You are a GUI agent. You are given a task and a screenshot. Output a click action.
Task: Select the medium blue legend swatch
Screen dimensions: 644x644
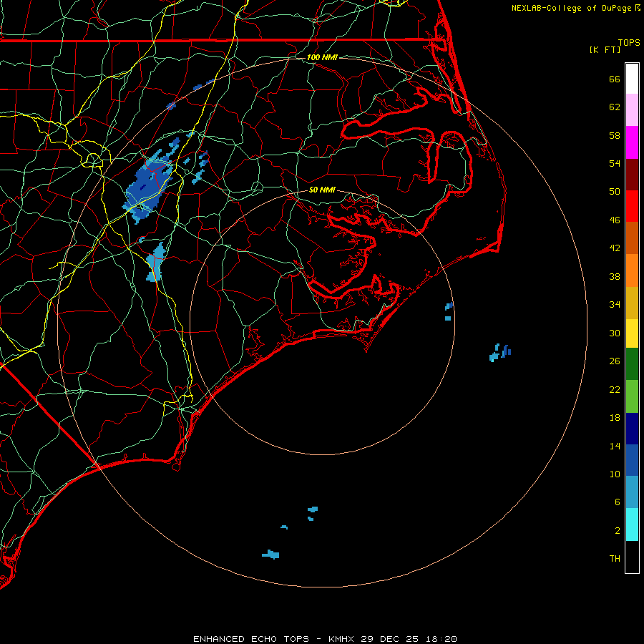(632, 460)
